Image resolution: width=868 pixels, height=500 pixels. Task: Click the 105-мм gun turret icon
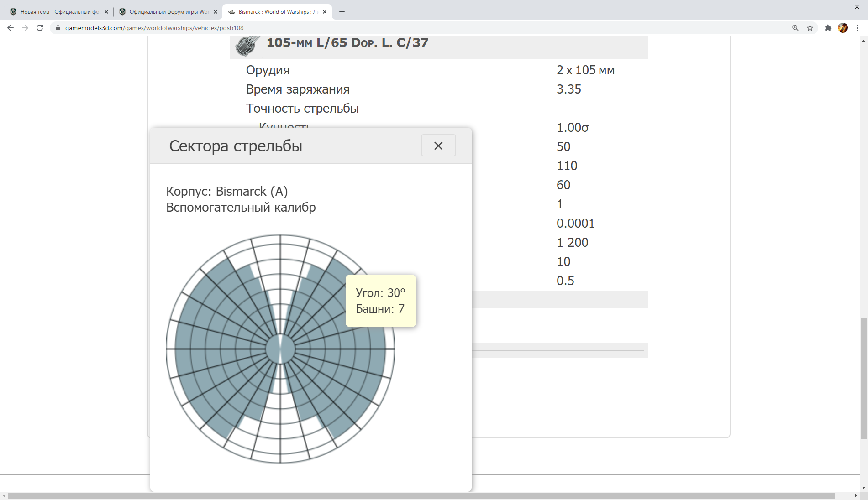click(x=247, y=46)
